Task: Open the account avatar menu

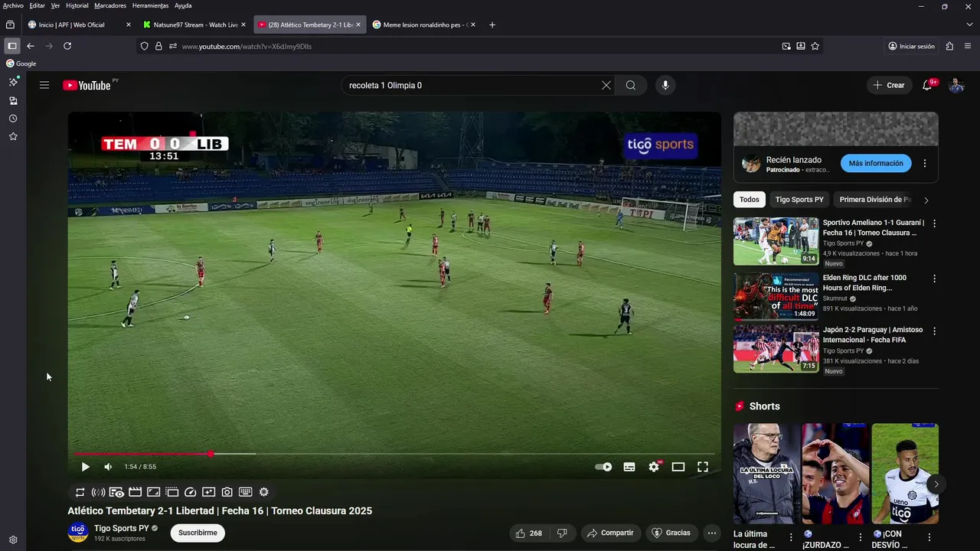Action: click(956, 85)
